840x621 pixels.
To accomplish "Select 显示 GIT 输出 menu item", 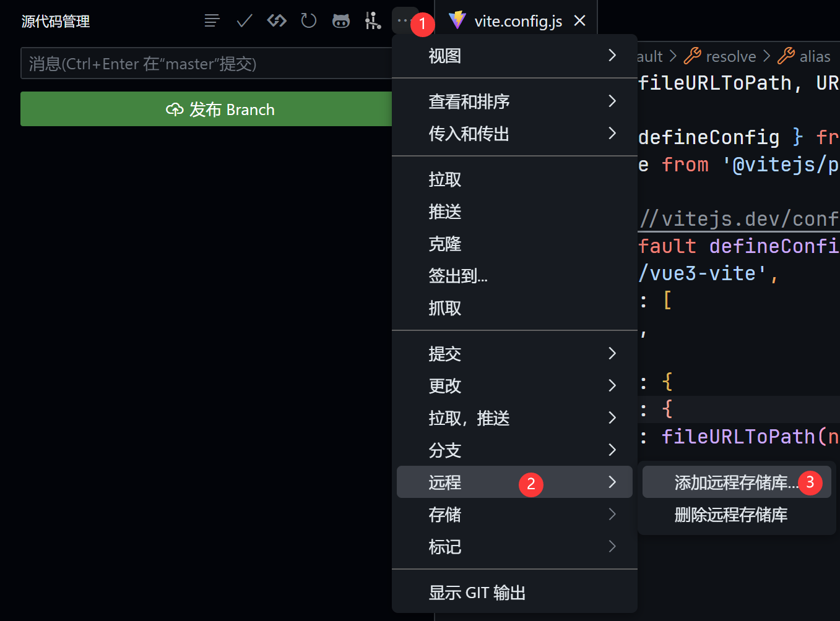I will [514, 593].
